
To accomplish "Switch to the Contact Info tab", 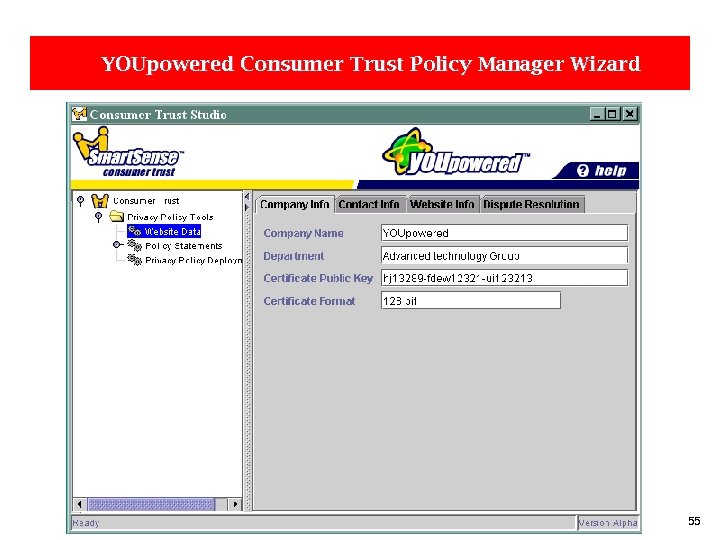I will [x=369, y=204].
